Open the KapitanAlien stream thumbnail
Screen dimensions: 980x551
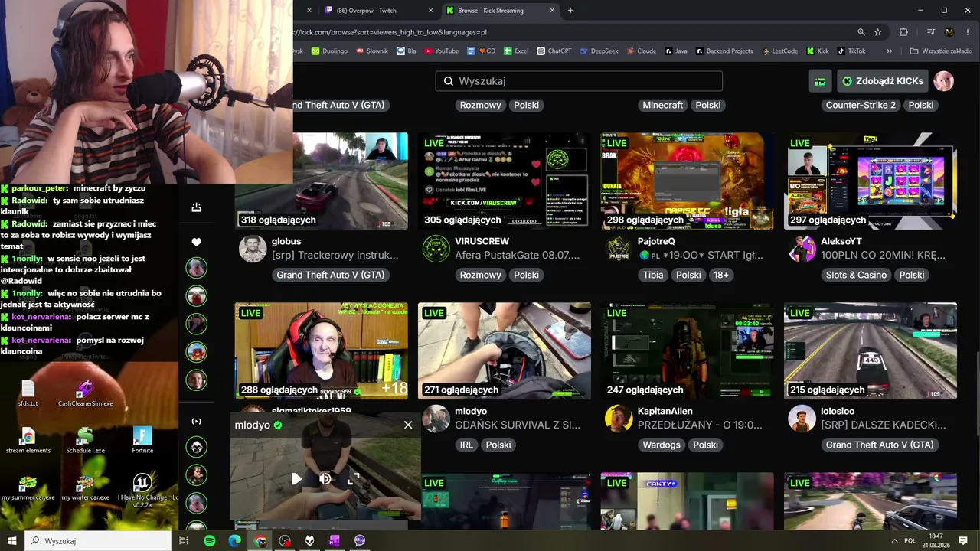click(x=688, y=350)
